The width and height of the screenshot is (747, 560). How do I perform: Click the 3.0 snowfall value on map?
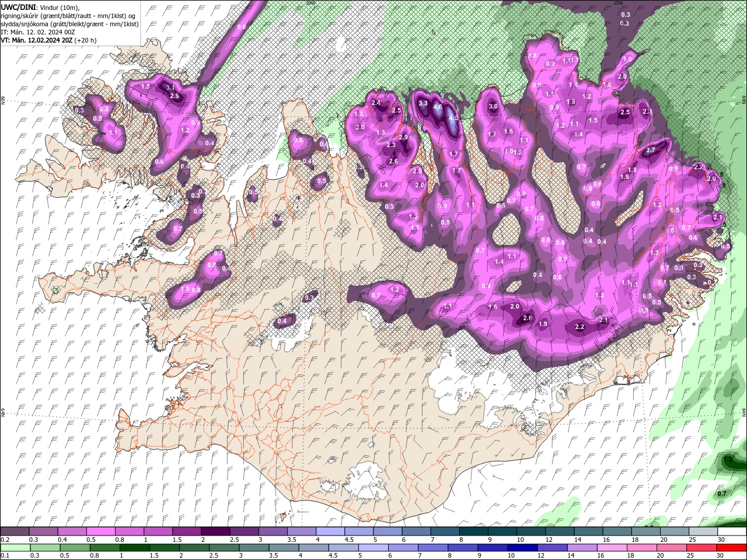[x=493, y=106]
